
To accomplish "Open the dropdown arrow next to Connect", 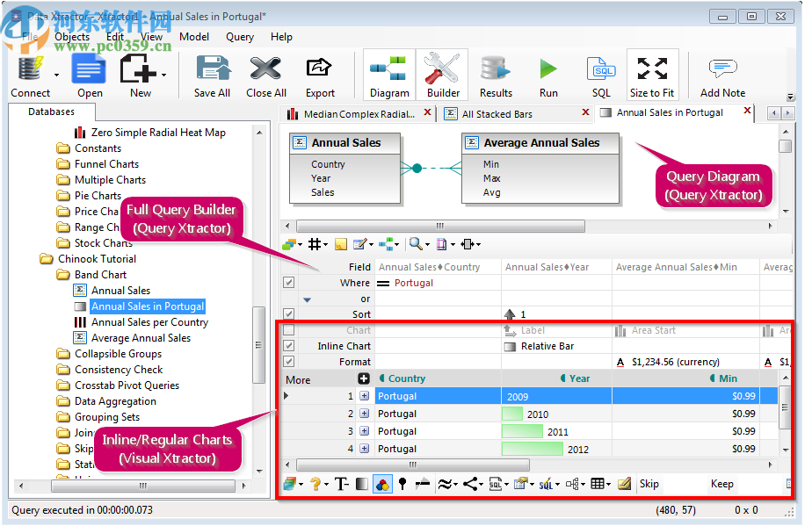I will click(x=56, y=75).
